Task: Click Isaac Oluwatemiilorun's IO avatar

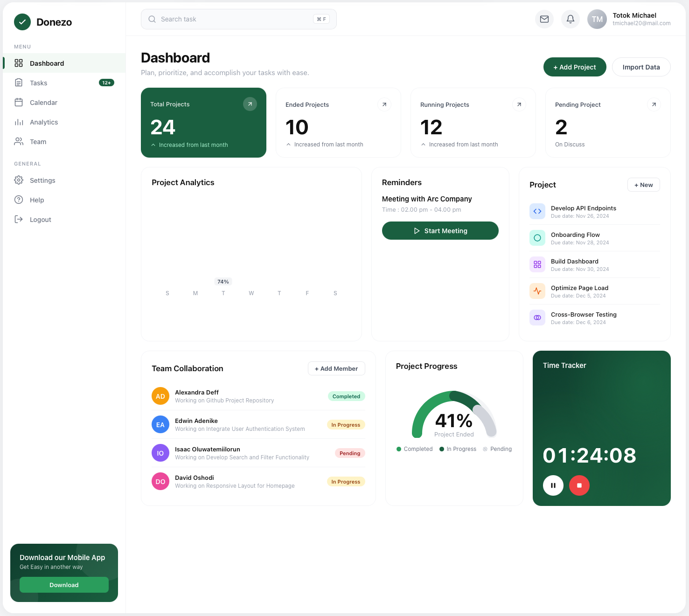Action: coord(160,453)
